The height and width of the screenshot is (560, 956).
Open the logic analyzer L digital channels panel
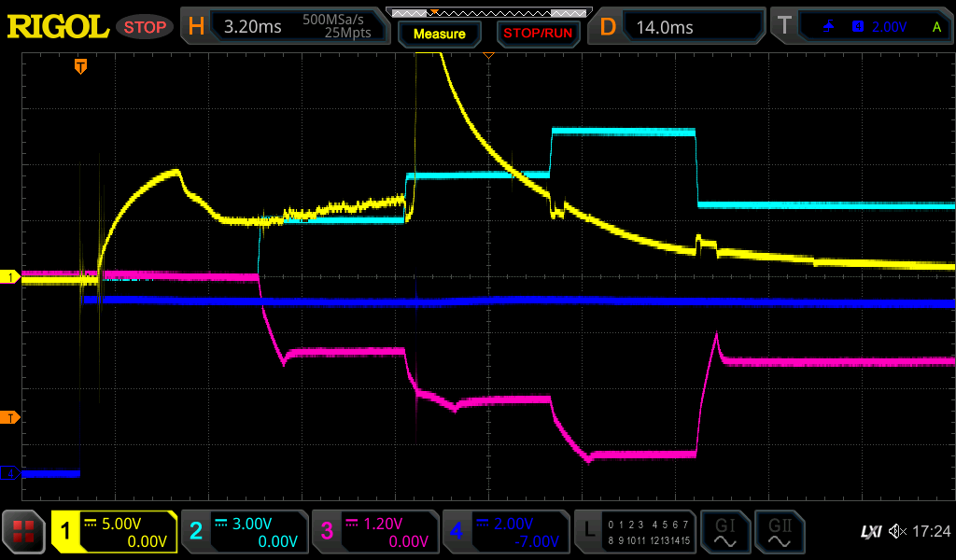coord(636,532)
